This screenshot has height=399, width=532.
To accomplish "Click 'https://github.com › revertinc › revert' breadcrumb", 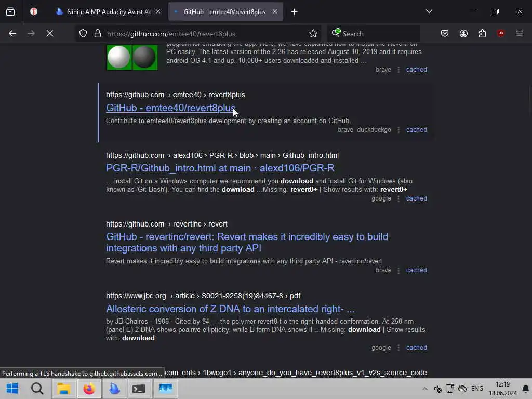I will coord(167,224).
